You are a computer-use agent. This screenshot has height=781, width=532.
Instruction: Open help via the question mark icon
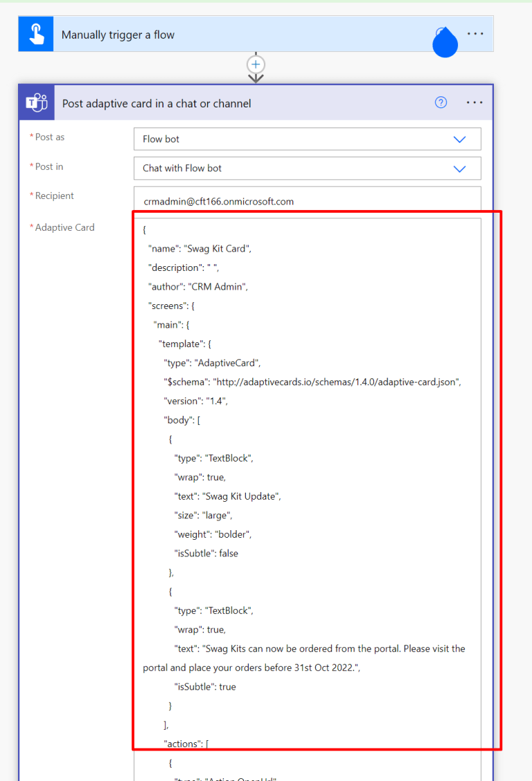point(441,103)
